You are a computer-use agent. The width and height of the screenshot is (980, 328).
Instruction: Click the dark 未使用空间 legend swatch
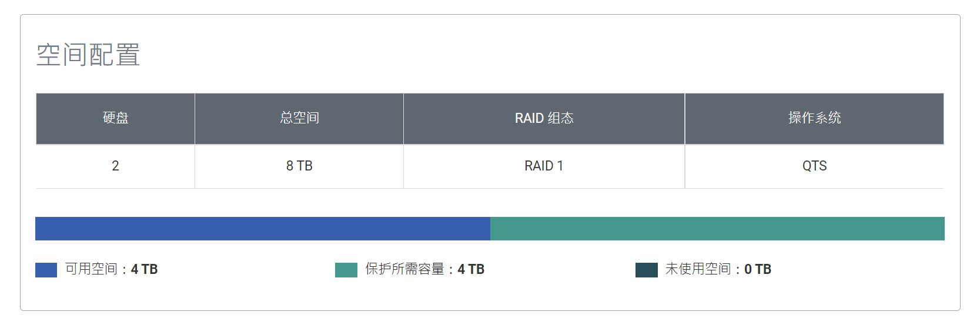click(x=646, y=270)
